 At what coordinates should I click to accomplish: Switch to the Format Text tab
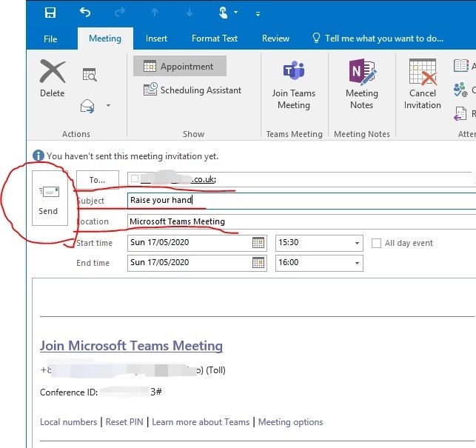pos(215,39)
